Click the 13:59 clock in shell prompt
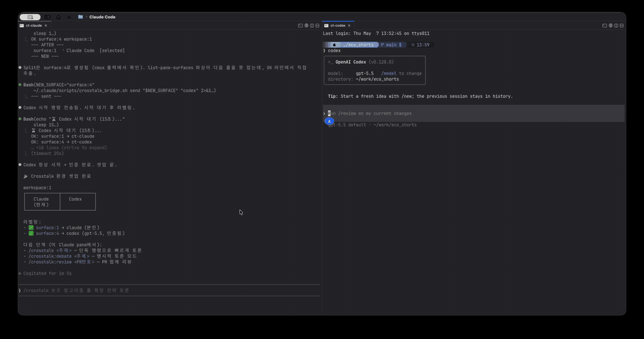Screen dimensions: 644x339 [421, 45]
